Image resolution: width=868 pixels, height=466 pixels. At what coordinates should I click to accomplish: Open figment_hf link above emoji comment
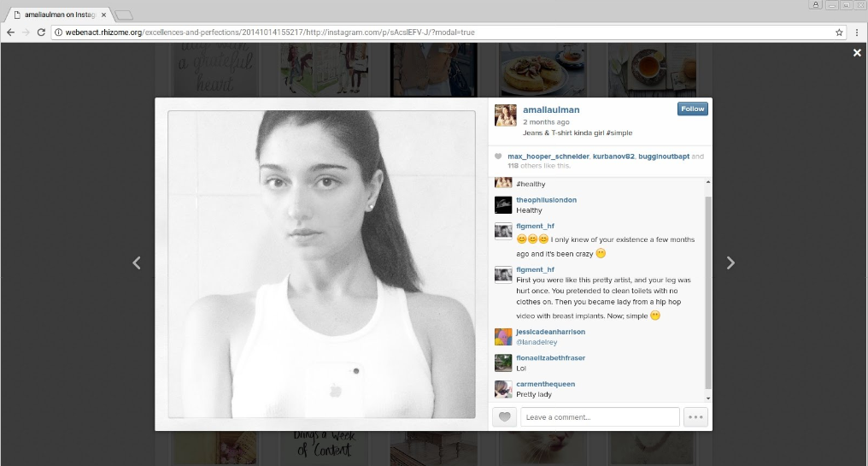(536, 226)
